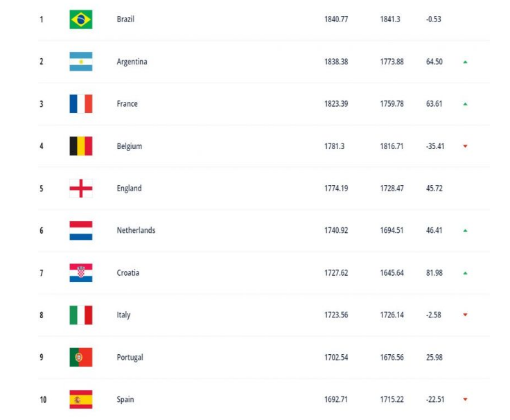This screenshot has height=420, width=510.
Task: Click France's points change 63.61
Action: tap(434, 104)
